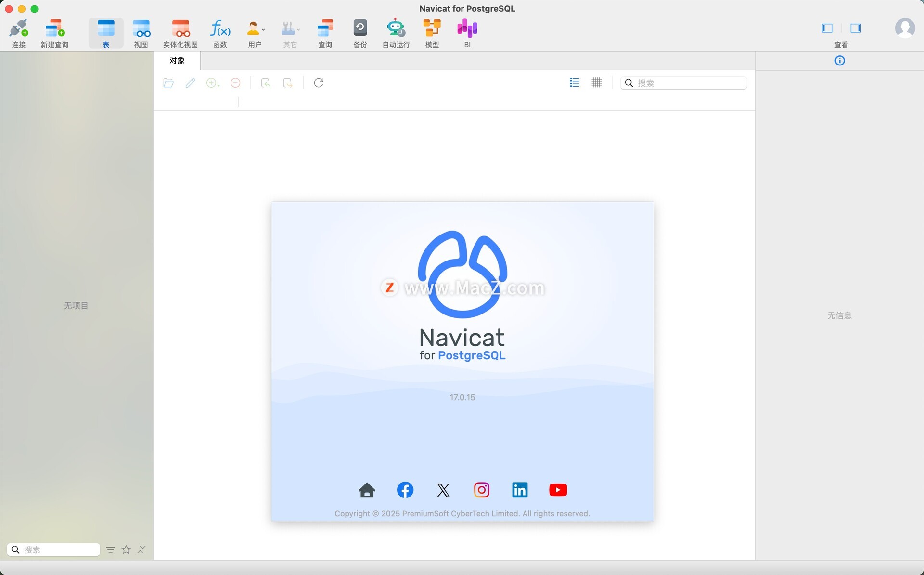Focus the object search field
The height and width of the screenshot is (575, 924).
tap(683, 83)
